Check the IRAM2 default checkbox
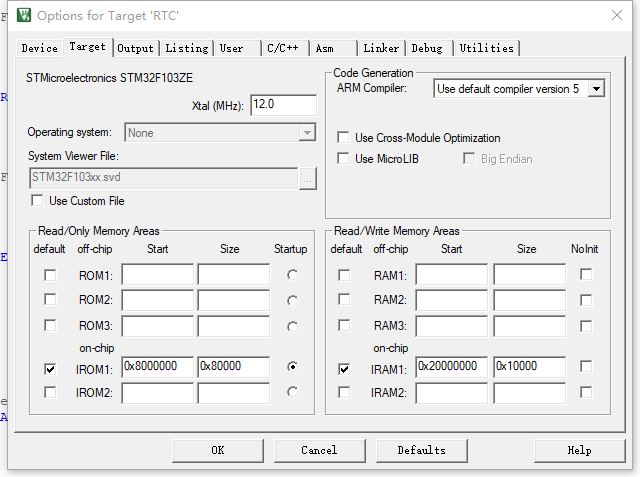Viewport: 640px width, 477px height. pyautogui.click(x=344, y=392)
